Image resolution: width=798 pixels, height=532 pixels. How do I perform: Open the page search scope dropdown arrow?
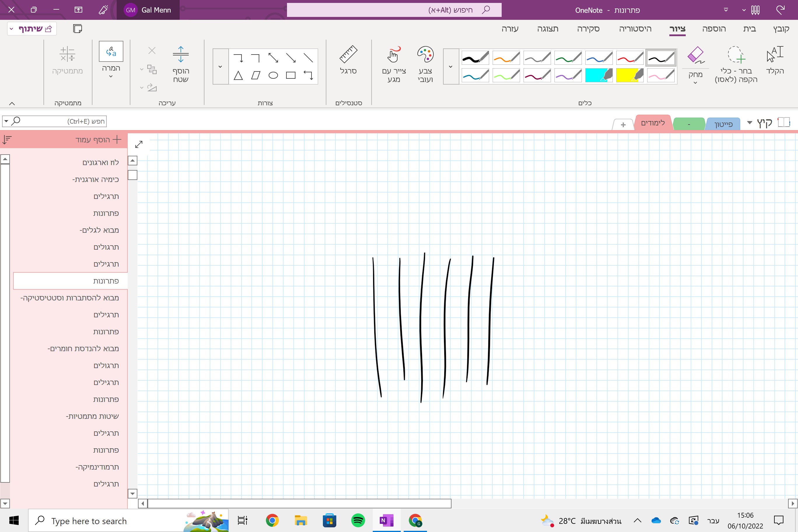pyautogui.click(x=6, y=121)
